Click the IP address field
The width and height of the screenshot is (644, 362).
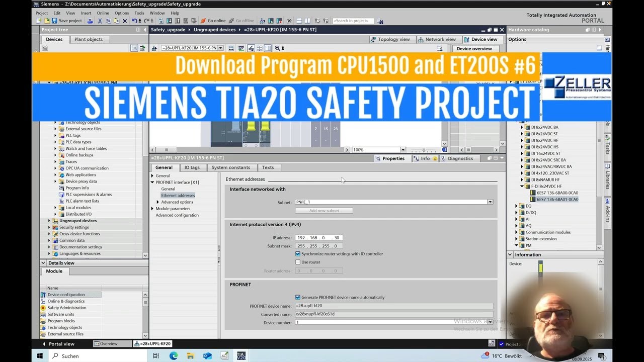(319, 237)
